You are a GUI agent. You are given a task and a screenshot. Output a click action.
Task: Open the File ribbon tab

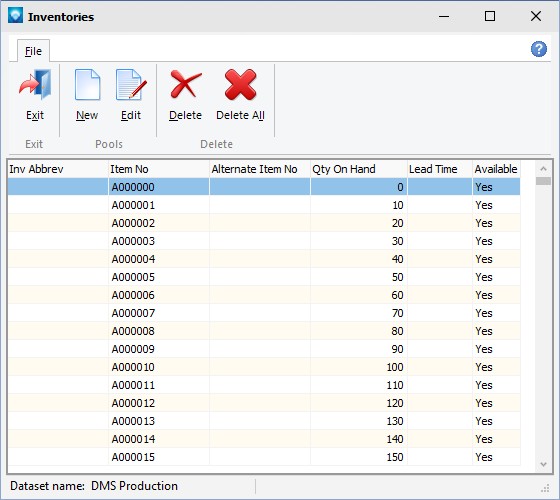(33, 51)
